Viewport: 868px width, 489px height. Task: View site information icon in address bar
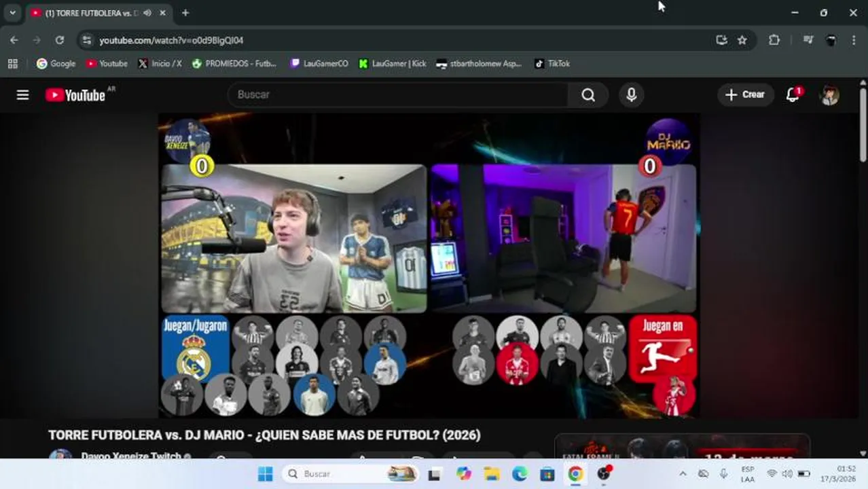86,40
